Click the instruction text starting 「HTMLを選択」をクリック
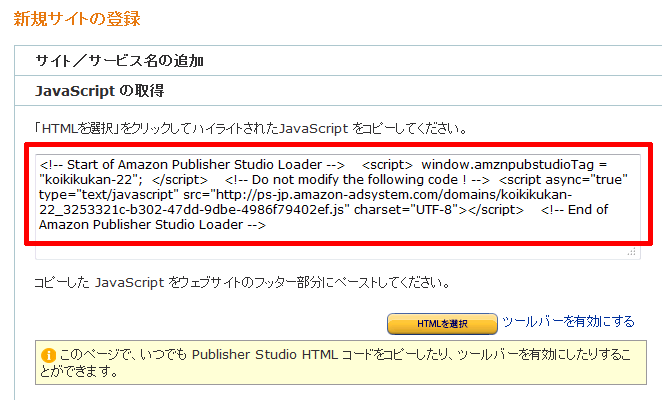 pos(251,128)
